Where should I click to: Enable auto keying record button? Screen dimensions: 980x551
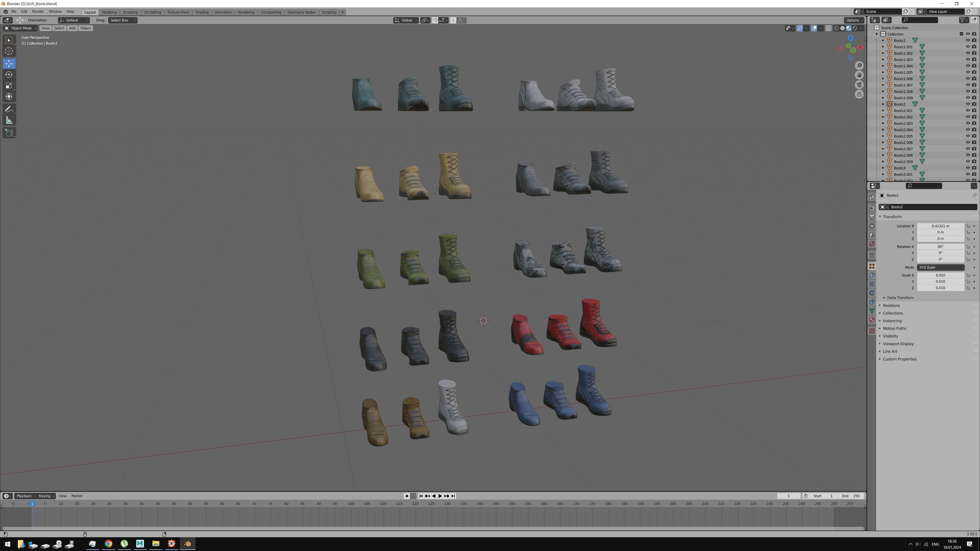407,496
